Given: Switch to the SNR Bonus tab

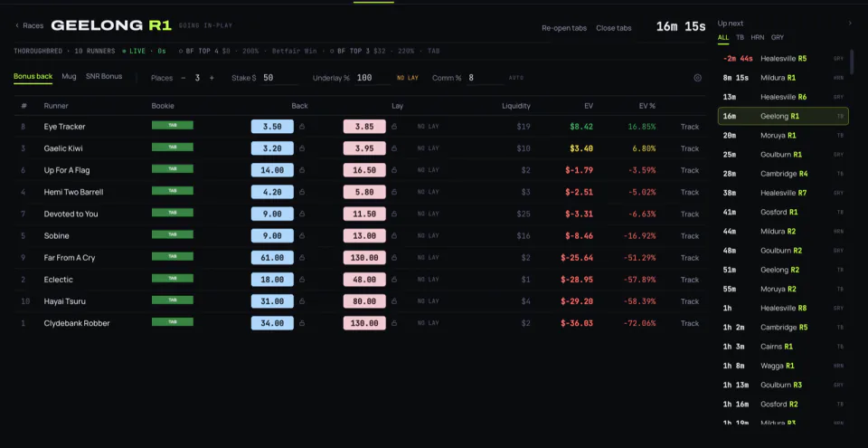Looking at the screenshot, I should [x=104, y=77].
